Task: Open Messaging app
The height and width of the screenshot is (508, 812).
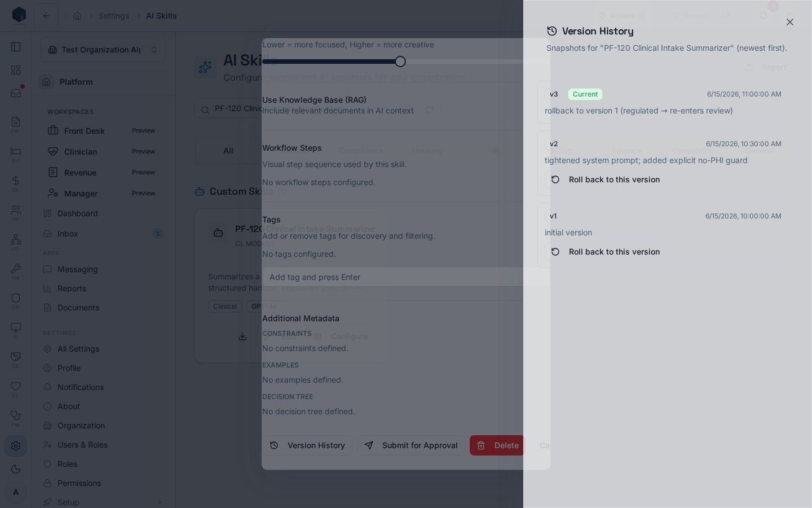Action: click(103, 269)
